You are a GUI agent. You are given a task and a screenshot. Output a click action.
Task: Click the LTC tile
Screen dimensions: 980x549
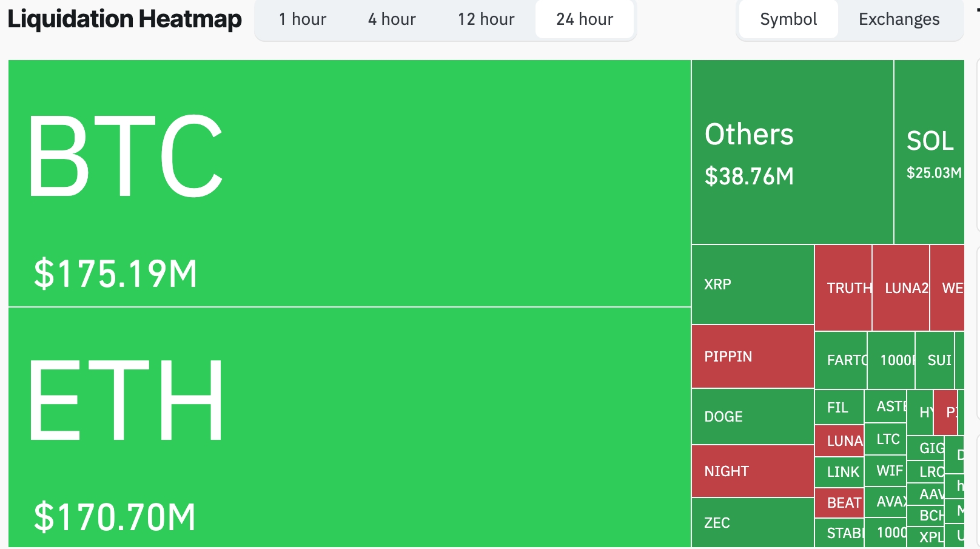coord(885,439)
